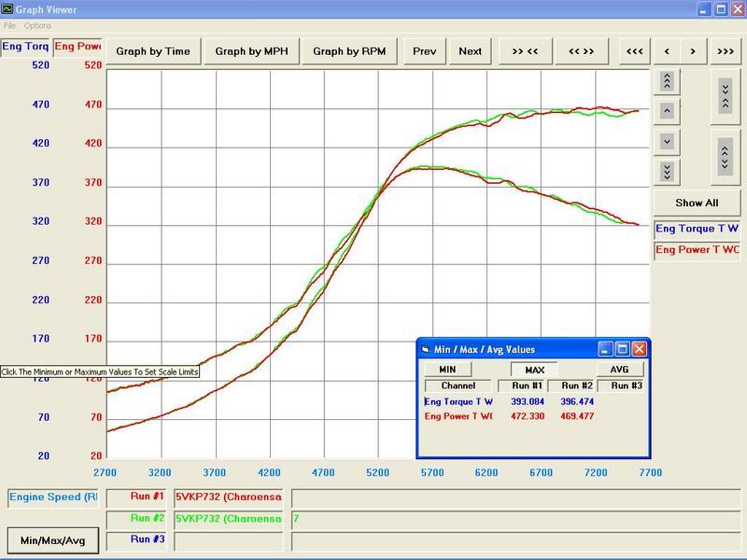
Task: Click the Graph by Time button
Action: [x=153, y=51]
